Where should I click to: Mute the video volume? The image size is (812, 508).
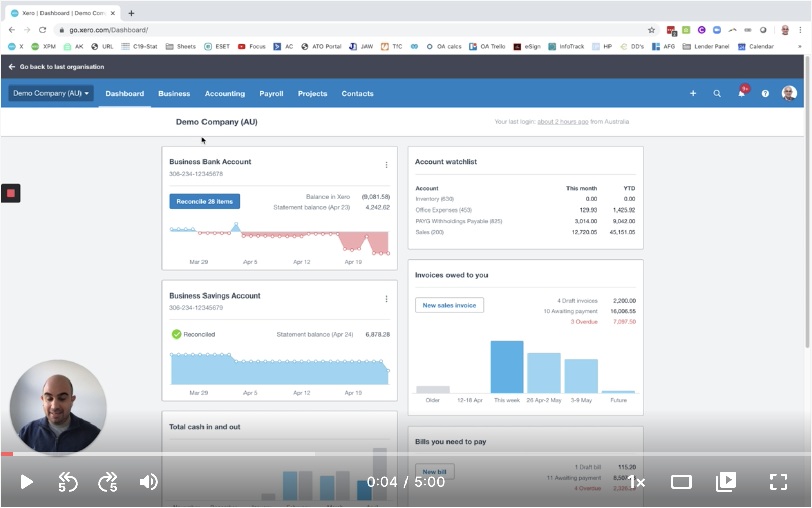coord(148,482)
